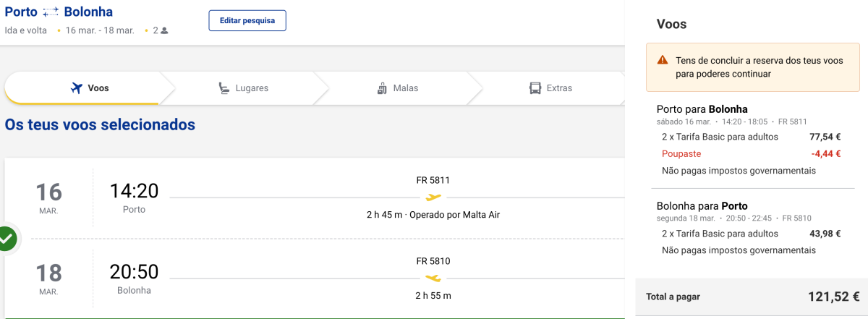Click the 16 mar. - 18 mar. dates

[x=100, y=30]
